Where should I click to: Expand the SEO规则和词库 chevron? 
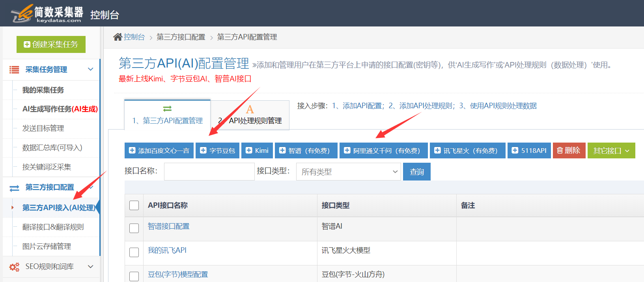91,267
